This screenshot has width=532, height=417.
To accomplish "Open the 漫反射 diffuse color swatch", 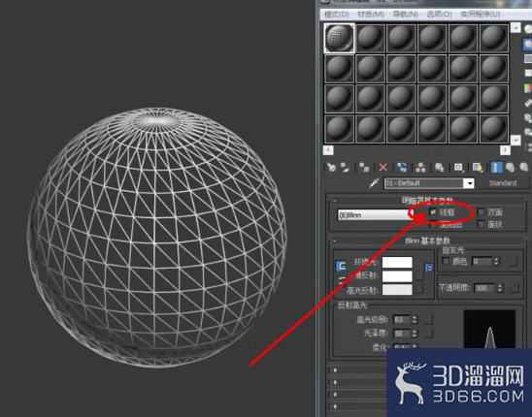I will 397,276.
